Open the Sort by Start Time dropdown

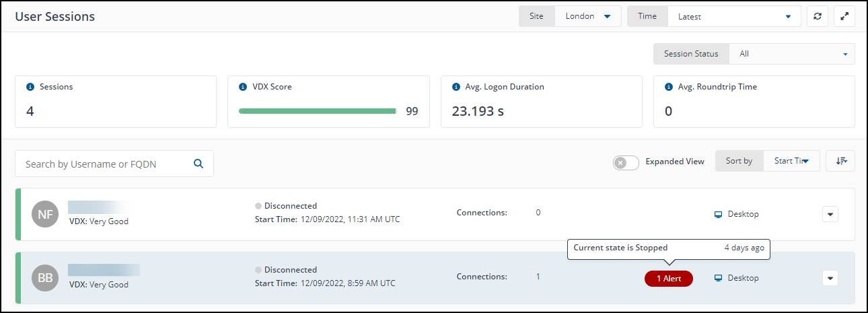(791, 161)
